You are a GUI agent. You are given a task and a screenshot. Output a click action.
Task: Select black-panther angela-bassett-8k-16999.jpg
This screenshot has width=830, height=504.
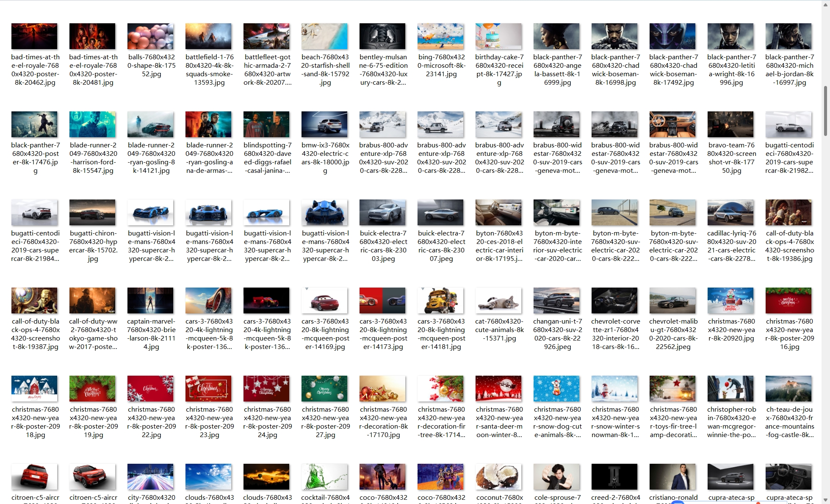pos(556,36)
